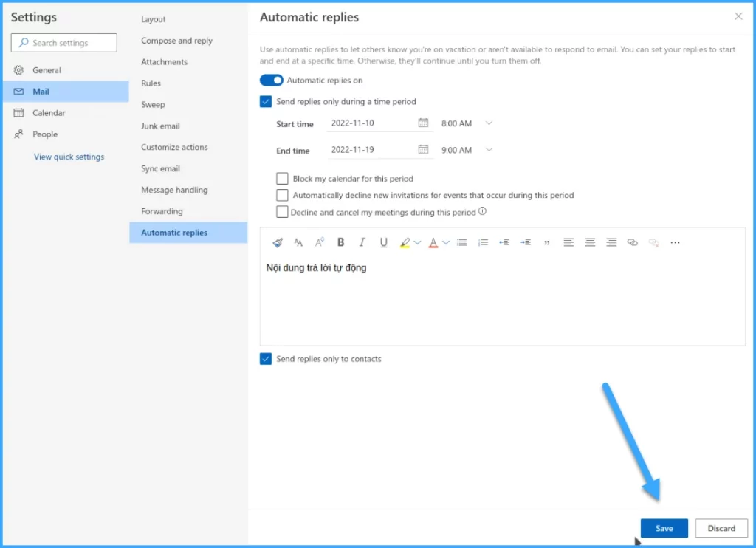Open the font color dropdown arrow
The height and width of the screenshot is (548, 756).
[446, 242]
